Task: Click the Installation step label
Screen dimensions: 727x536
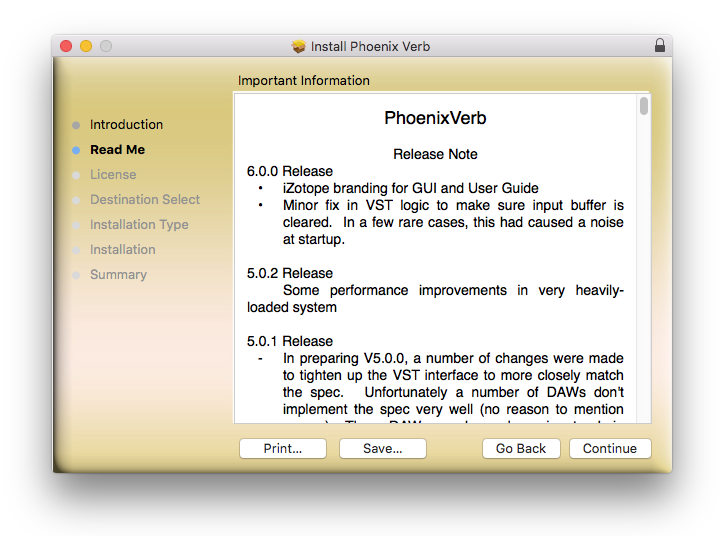Action: 122,249
